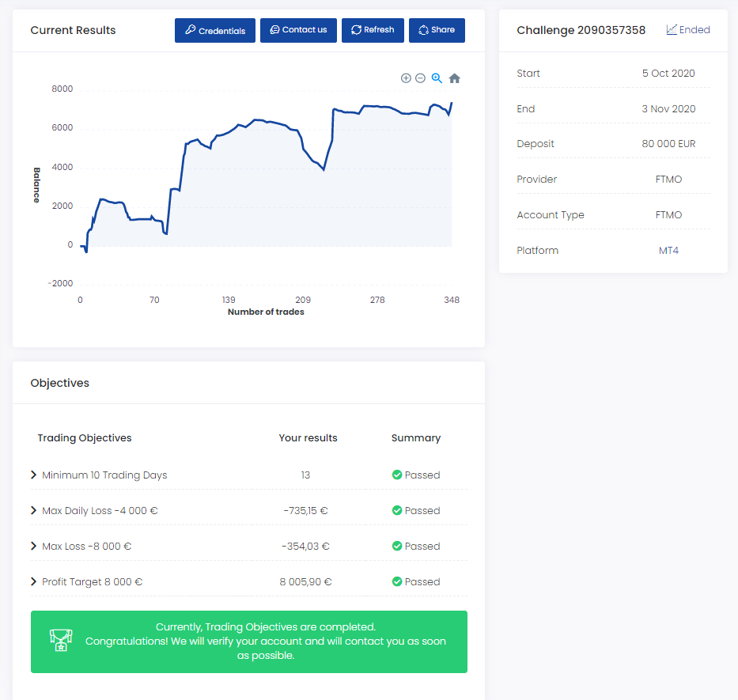Expand the Profit Target 8 000 € row
This screenshot has height=700, width=738.
34,582
